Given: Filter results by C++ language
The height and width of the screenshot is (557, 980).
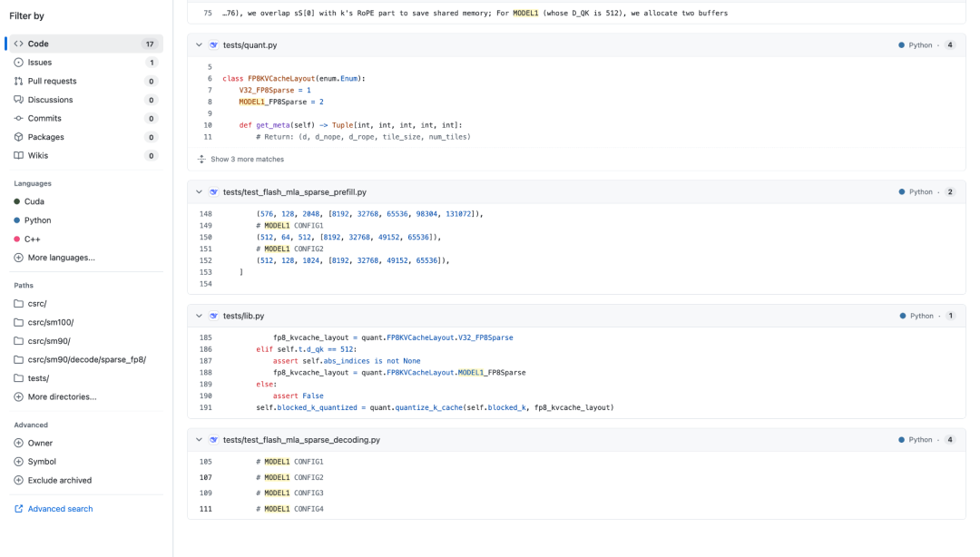Looking at the screenshot, I should (34, 239).
